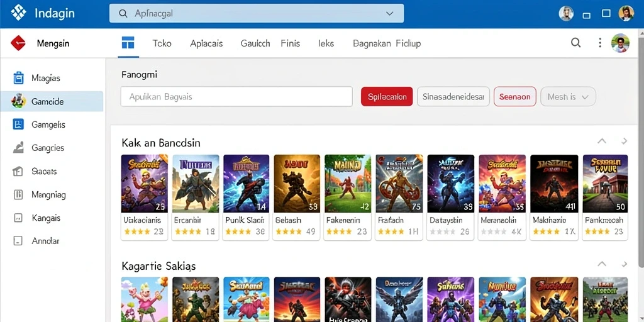Image resolution: width=644 pixels, height=322 pixels.
Task: Click the Sinasadeneidesar button
Action: coord(453,97)
